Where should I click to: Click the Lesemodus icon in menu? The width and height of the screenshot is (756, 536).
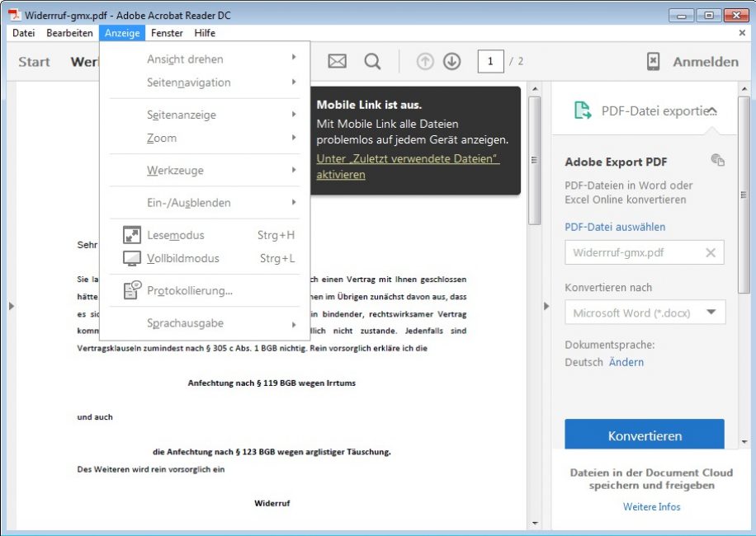pyautogui.click(x=131, y=235)
